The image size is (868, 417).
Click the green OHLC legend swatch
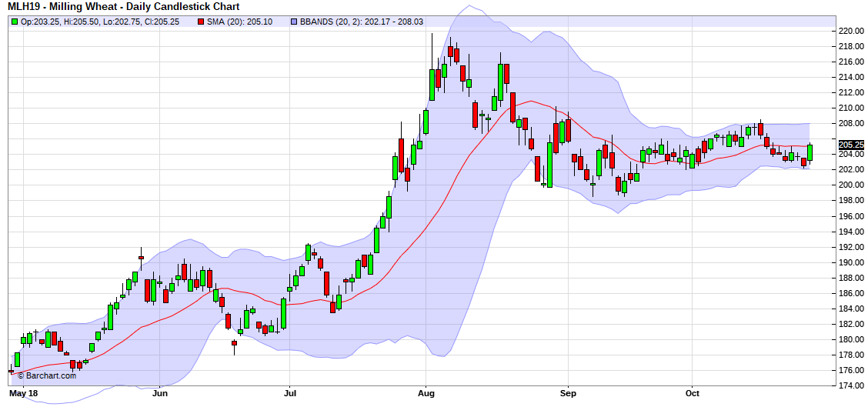15,22
